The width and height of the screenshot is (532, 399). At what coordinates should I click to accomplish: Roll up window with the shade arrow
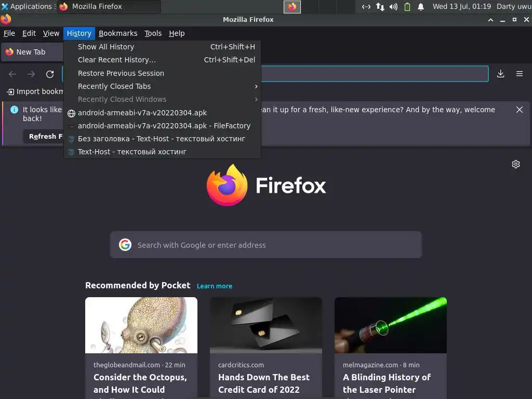pyautogui.click(x=490, y=20)
